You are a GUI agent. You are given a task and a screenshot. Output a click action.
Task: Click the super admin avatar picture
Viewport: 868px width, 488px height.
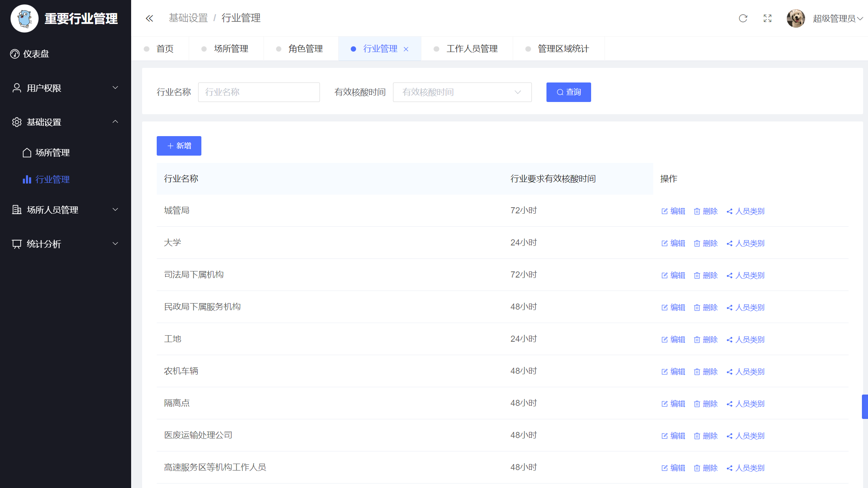point(795,18)
